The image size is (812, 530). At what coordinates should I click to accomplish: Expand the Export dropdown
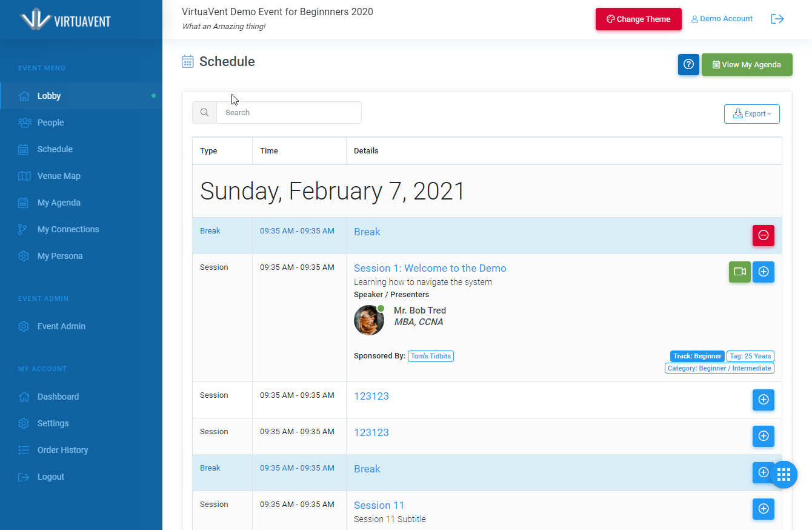751,114
